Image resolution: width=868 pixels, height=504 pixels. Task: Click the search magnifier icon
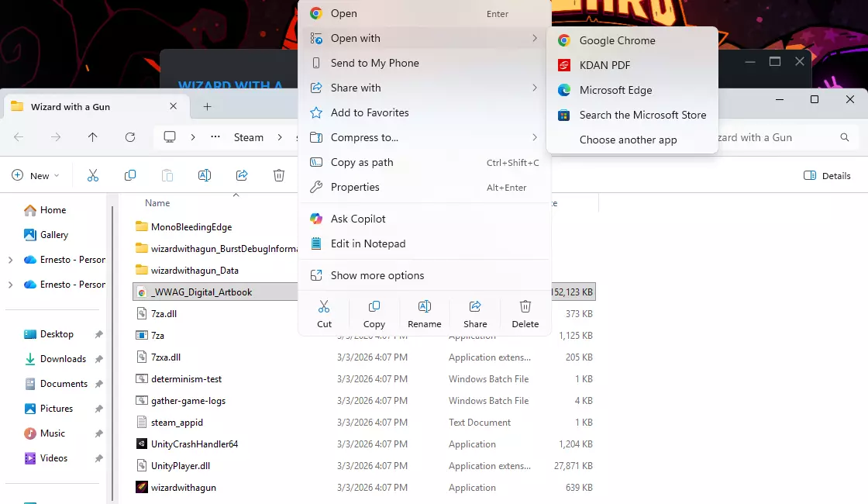pyautogui.click(x=844, y=137)
